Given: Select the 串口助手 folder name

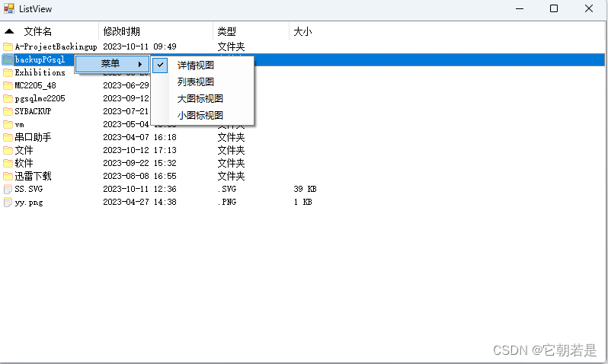Looking at the screenshot, I should pos(33,137).
